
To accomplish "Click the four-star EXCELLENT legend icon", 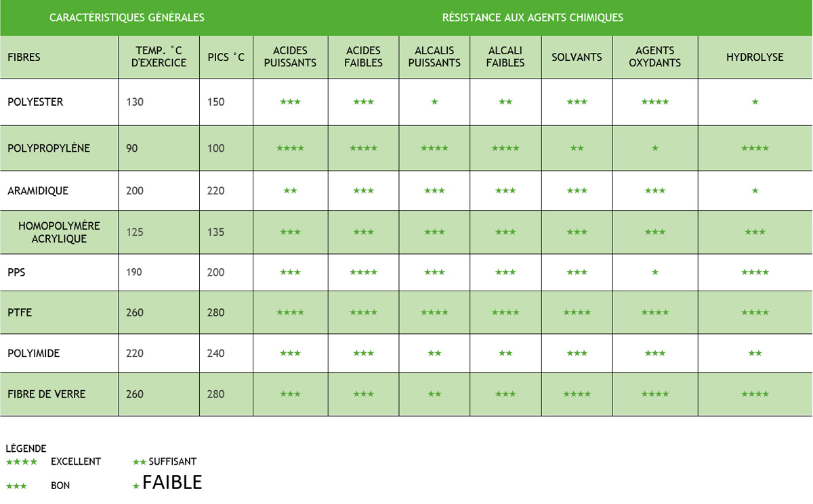I will click(x=22, y=462).
